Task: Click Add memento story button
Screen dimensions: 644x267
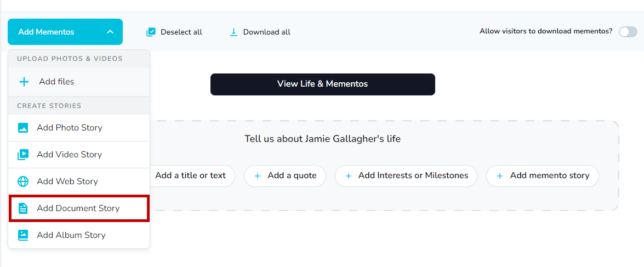Action: [543, 176]
